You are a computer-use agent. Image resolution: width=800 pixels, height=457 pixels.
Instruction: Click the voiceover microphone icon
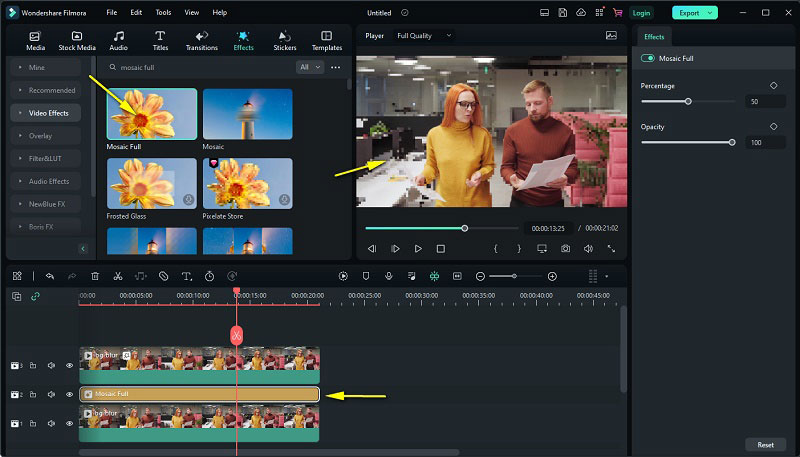point(389,276)
